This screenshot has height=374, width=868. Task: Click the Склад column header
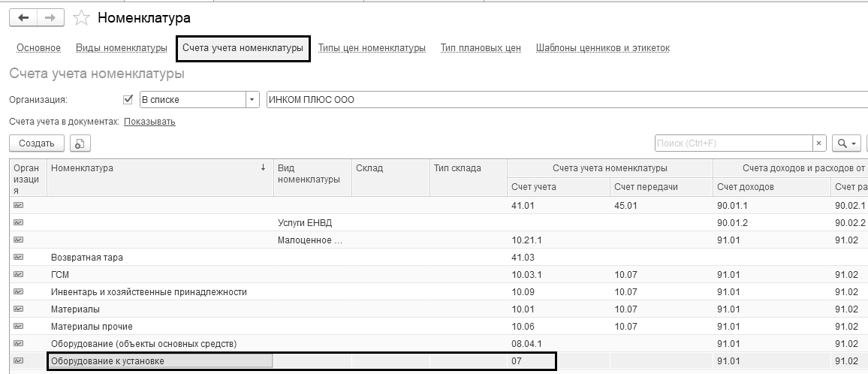click(390, 178)
